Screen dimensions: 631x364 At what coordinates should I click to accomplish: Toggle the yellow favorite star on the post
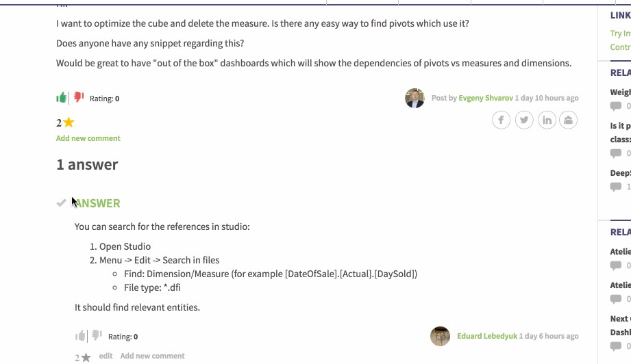[69, 123]
